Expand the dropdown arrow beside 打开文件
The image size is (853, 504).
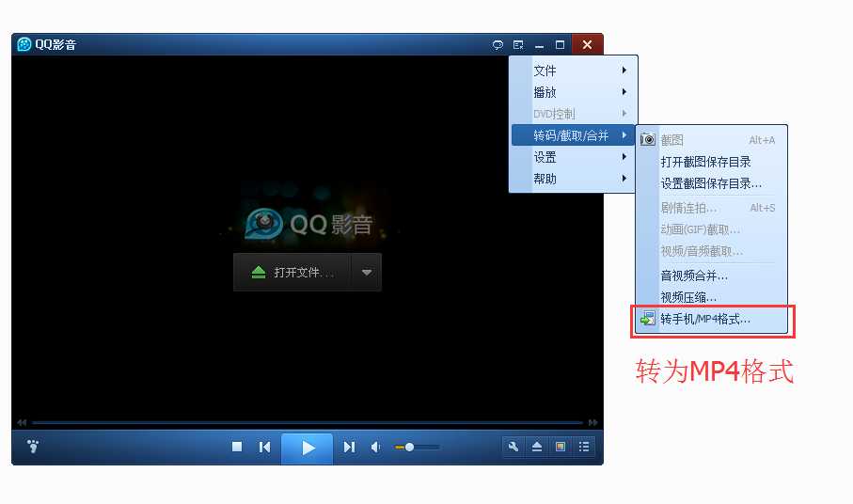[x=367, y=273]
